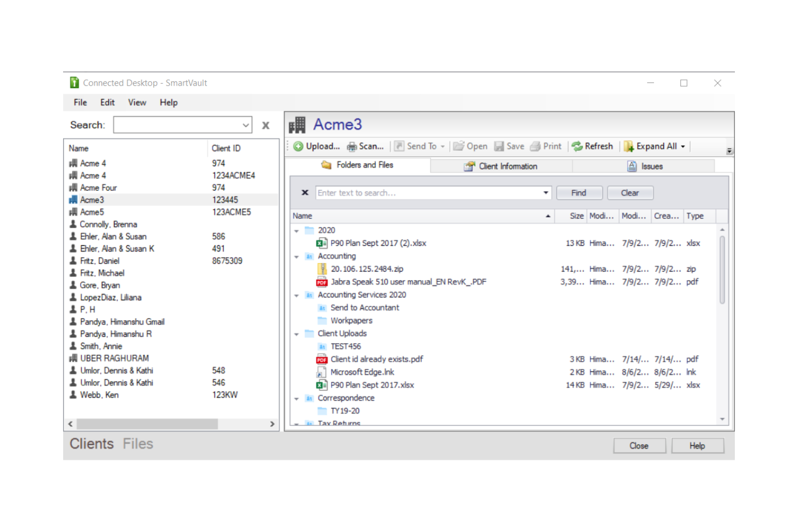Viewport: 798px width, 532px height.
Task: Click the folder icon beside Workpapers
Action: tap(322, 321)
